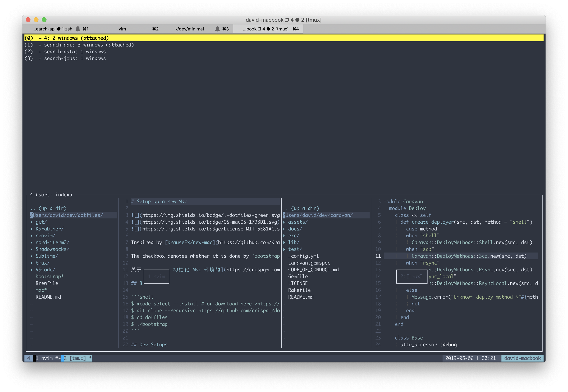The image size is (568, 392).
Task: Expand the search-data session entry
Action: (x=40, y=52)
